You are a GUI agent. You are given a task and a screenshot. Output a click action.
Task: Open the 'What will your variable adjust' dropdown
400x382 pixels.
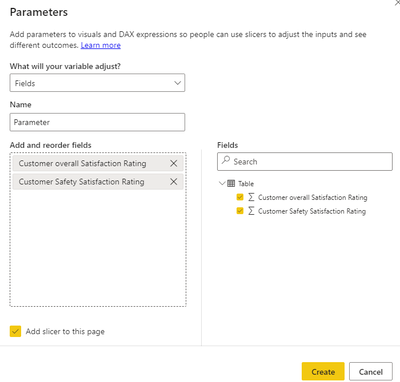pos(97,83)
